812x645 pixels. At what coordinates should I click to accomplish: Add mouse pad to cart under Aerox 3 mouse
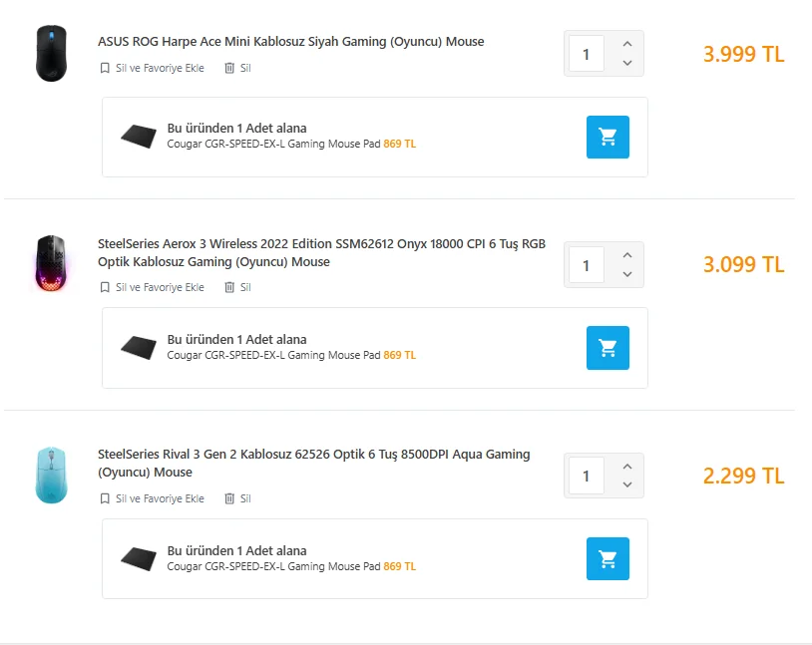tap(608, 348)
